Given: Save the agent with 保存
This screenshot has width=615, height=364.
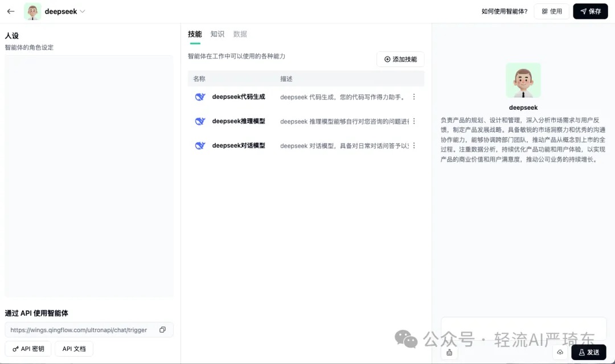Looking at the screenshot, I should 591,11.
